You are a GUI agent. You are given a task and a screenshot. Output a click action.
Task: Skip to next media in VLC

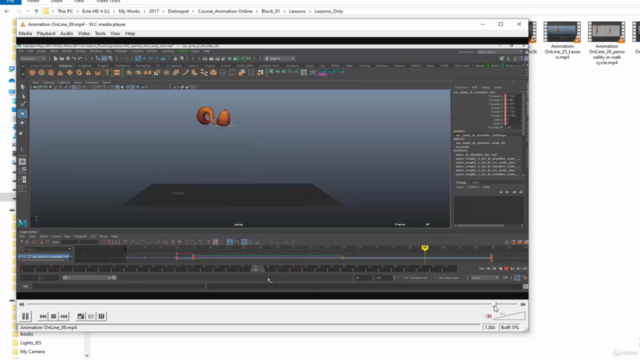coord(64,316)
